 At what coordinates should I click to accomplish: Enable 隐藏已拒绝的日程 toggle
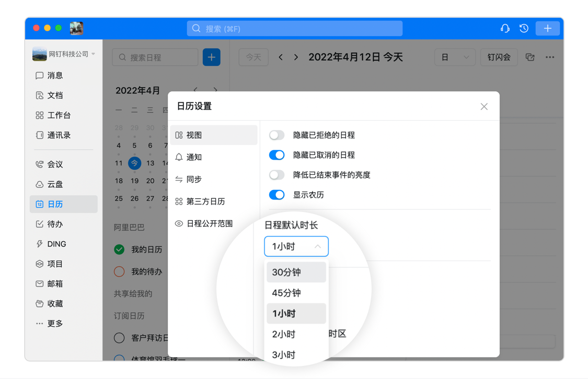[276, 135]
